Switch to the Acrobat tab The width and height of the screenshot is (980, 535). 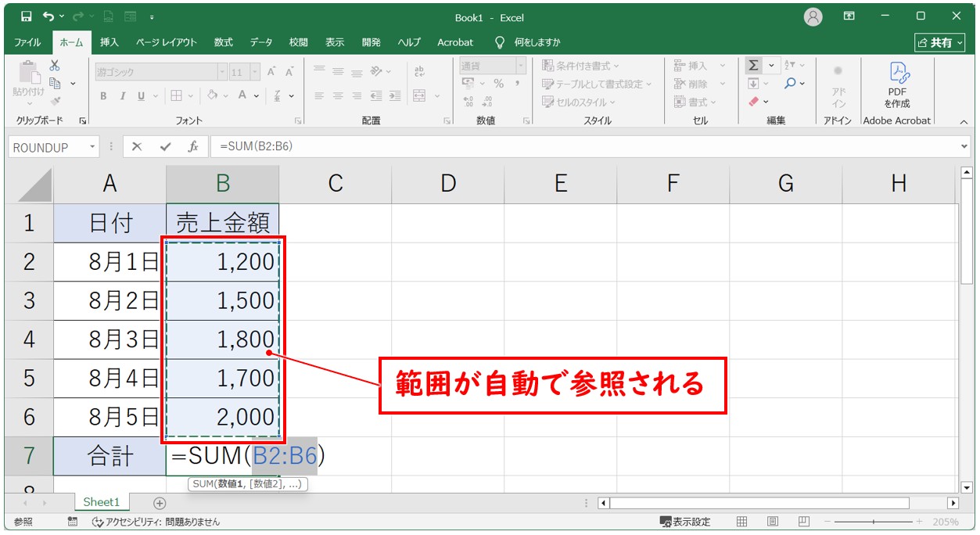pyautogui.click(x=455, y=42)
